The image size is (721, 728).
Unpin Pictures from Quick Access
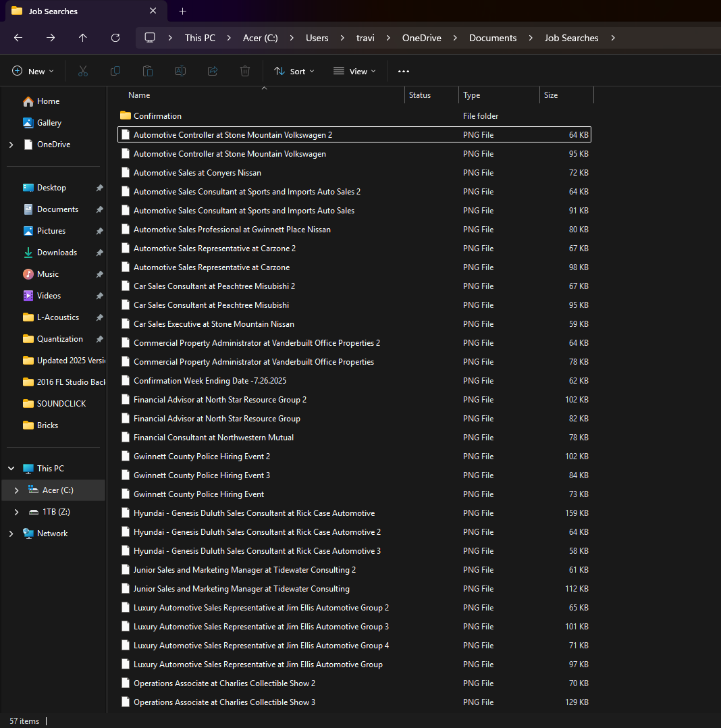100,230
